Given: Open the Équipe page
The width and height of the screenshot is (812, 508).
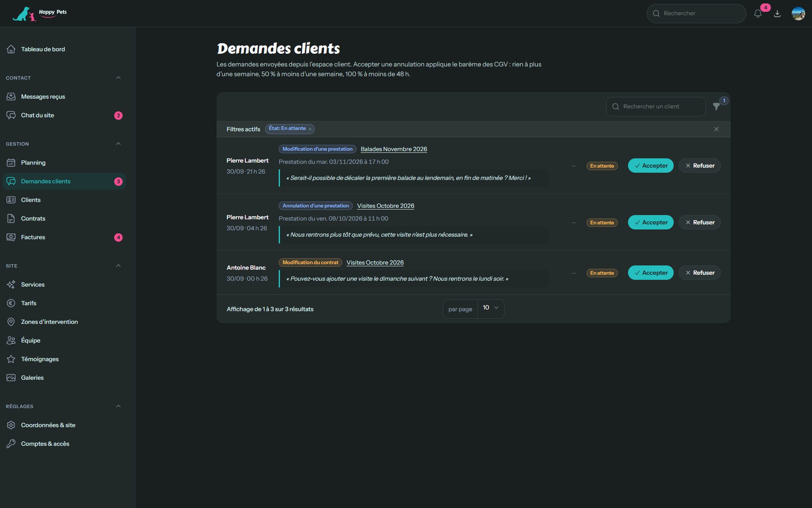Looking at the screenshot, I should tap(64, 341).
